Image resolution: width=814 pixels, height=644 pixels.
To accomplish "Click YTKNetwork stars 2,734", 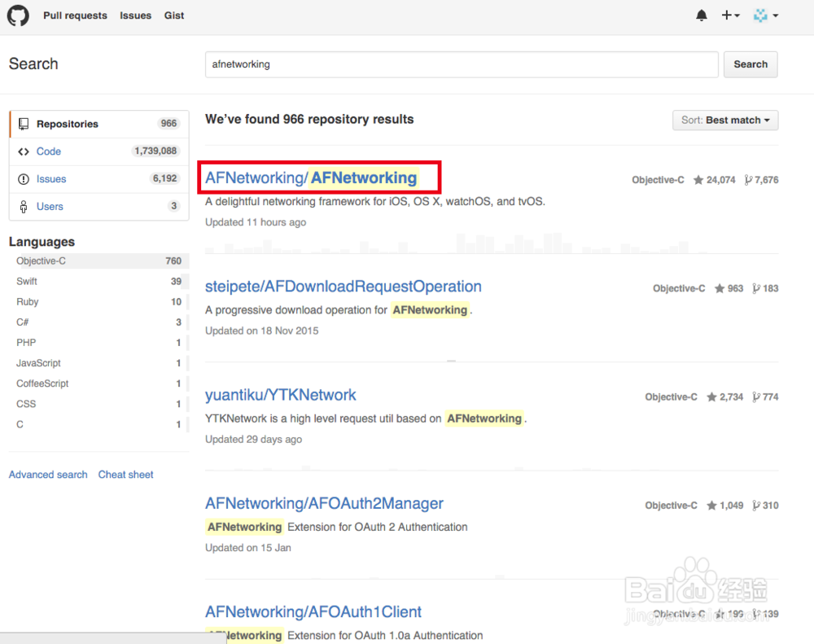I will 724,397.
